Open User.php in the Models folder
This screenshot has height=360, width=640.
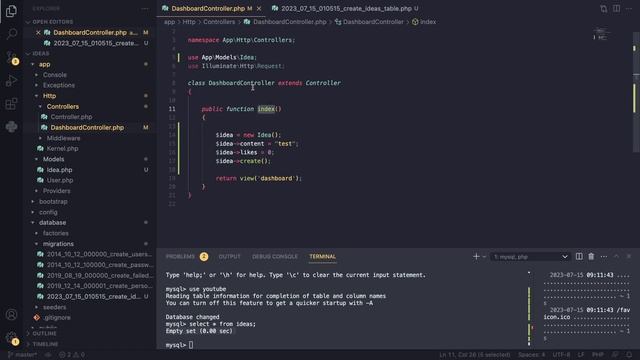pyautogui.click(x=60, y=180)
